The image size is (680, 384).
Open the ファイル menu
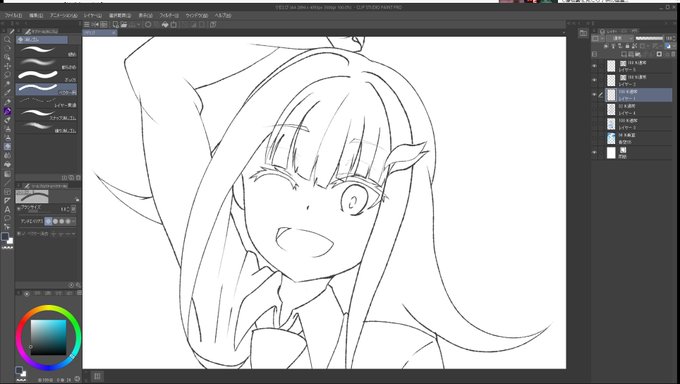tap(13, 15)
